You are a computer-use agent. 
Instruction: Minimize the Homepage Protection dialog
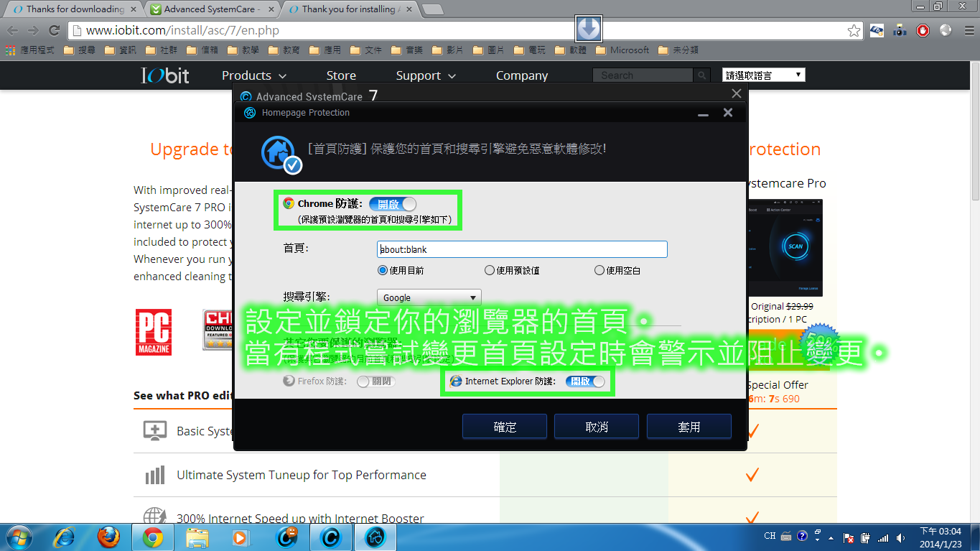703,114
